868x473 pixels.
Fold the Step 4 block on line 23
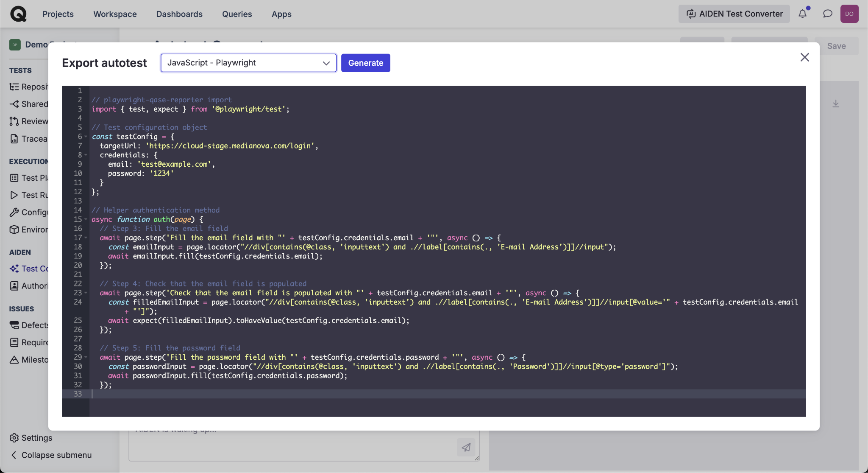pos(86,293)
